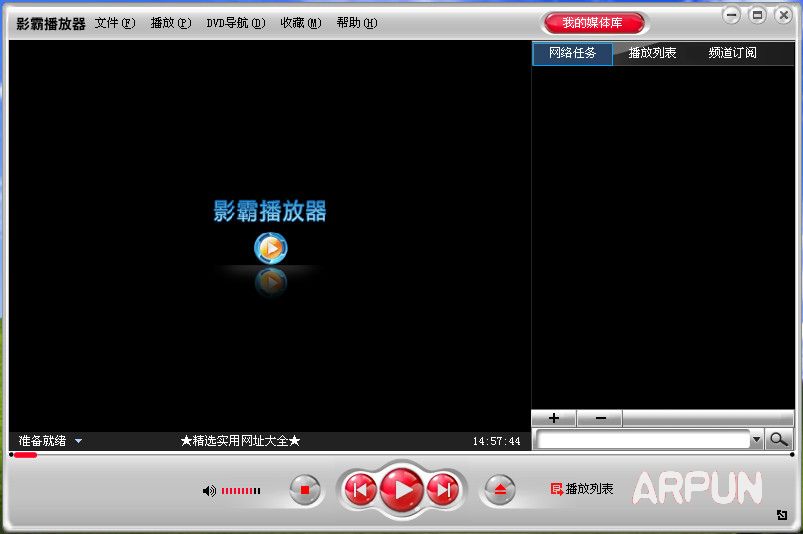The image size is (803, 534).
Task: Click the ★精选实用网址大全★ link
Action: click(240, 441)
